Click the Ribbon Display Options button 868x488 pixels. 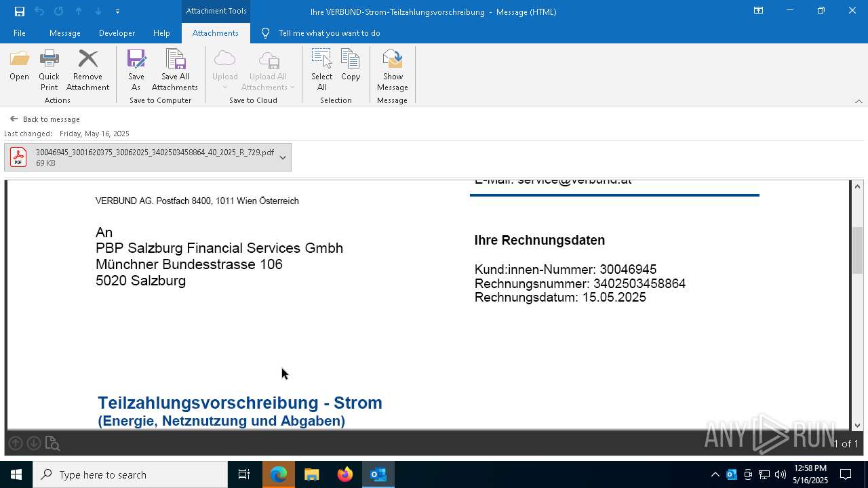pos(758,11)
